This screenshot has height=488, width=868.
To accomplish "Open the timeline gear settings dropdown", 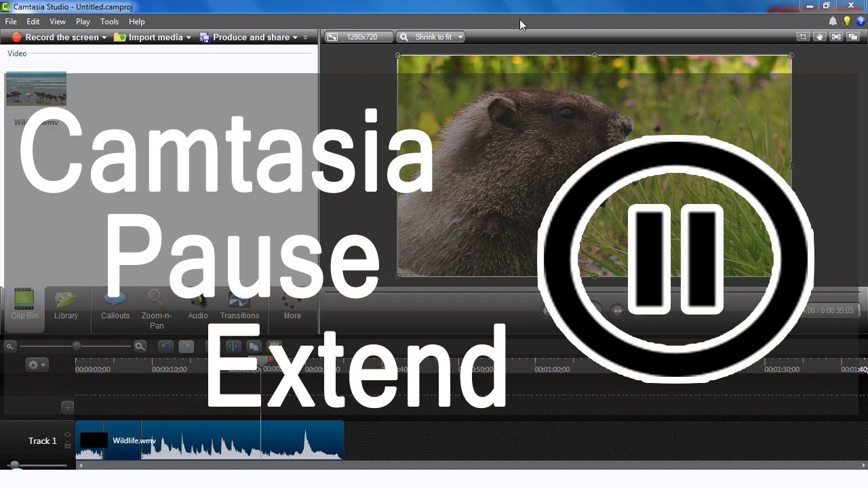I will coord(37,365).
